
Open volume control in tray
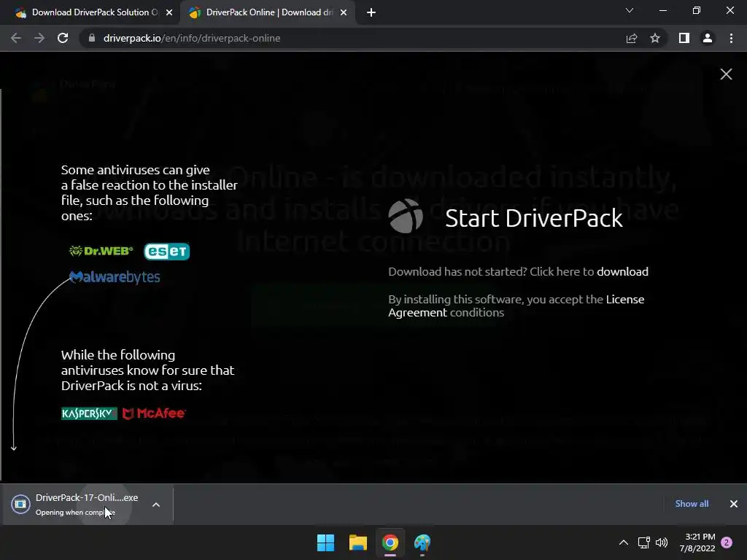[662, 542]
